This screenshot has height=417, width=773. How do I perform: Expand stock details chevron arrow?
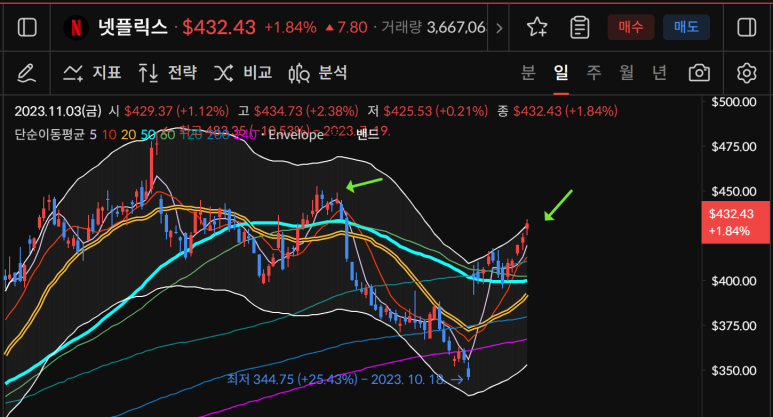click(499, 28)
